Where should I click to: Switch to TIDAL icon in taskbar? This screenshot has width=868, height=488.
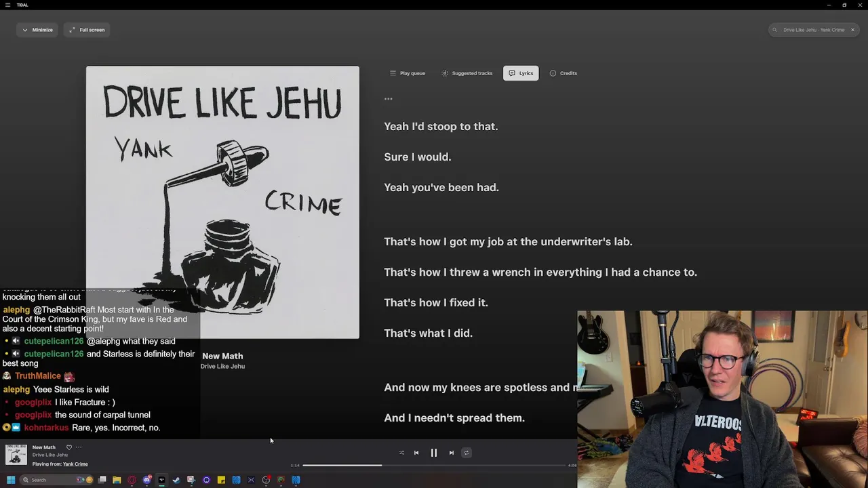coord(161,480)
